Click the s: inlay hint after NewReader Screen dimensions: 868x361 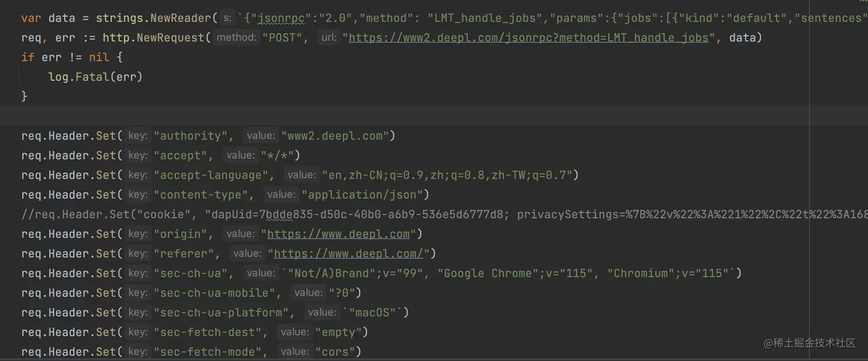227,18
